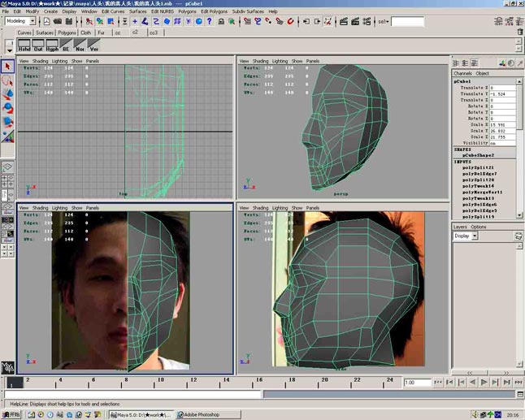The width and height of the screenshot is (525, 420).
Task: Enable snap to grids icon
Action: 247,21
